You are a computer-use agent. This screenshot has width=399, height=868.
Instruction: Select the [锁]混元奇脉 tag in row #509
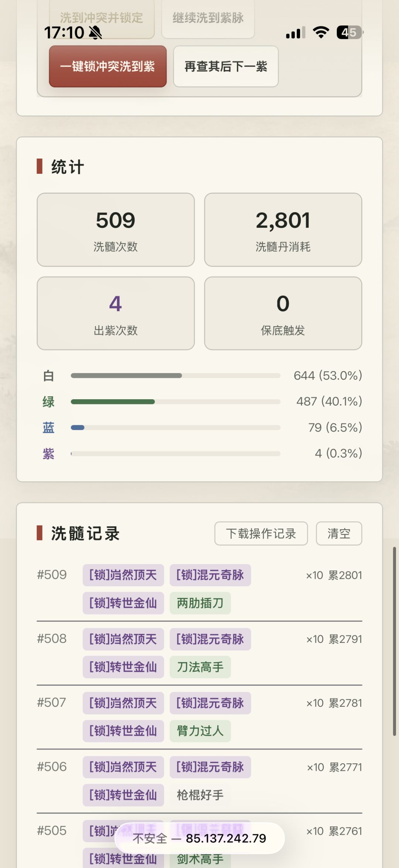click(210, 575)
